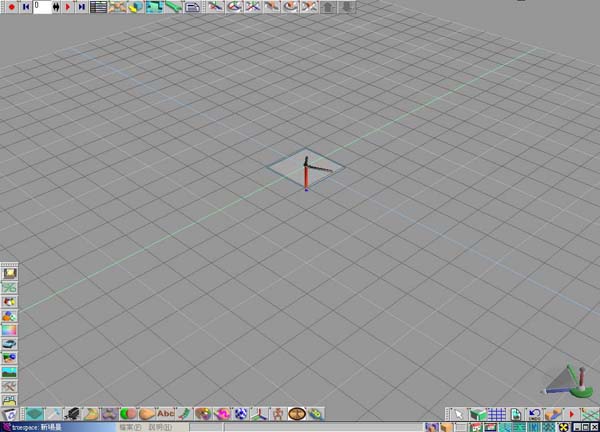Click the Undo button

click(x=535, y=413)
